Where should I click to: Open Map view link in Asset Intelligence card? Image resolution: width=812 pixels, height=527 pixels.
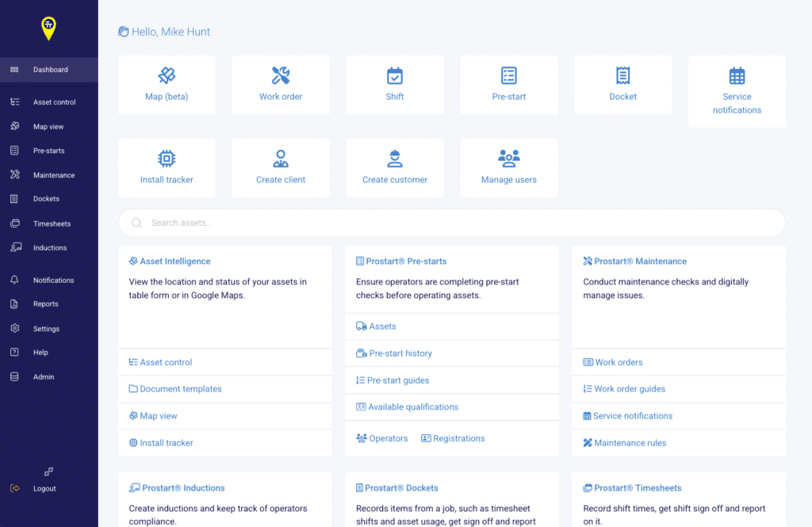point(153,416)
